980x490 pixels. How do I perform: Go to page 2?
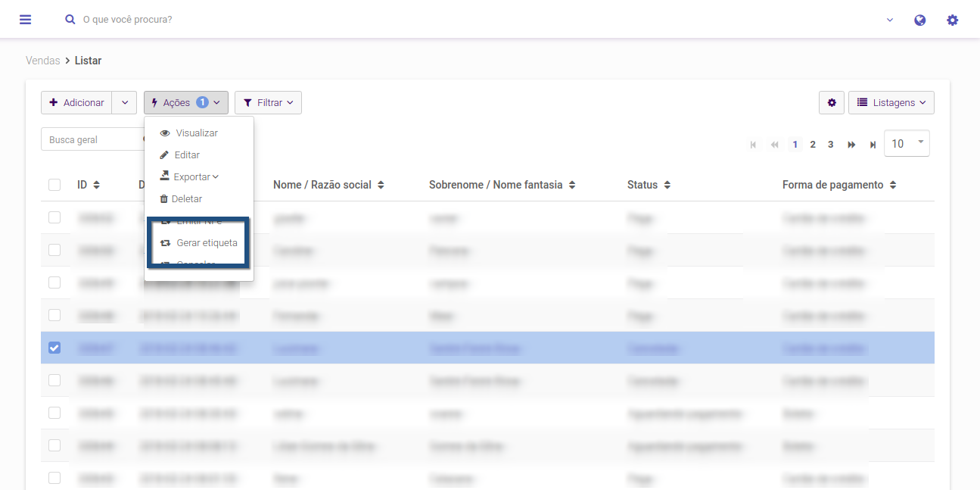(x=813, y=145)
